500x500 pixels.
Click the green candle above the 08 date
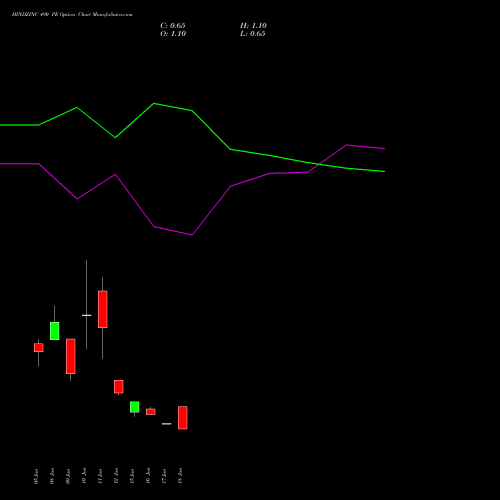[55, 331]
